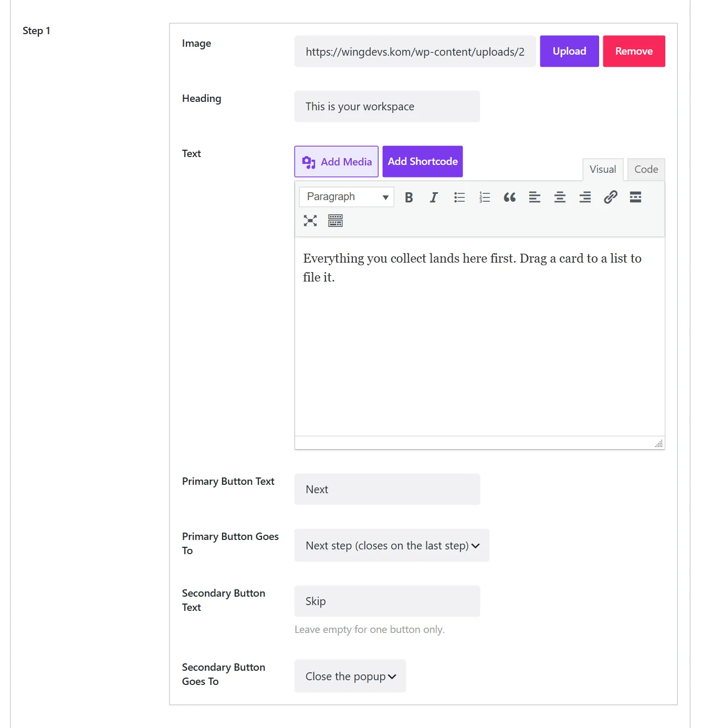The height and width of the screenshot is (728, 701).
Task: Switch to the Visual editor tab
Action: pyautogui.click(x=603, y=170)
